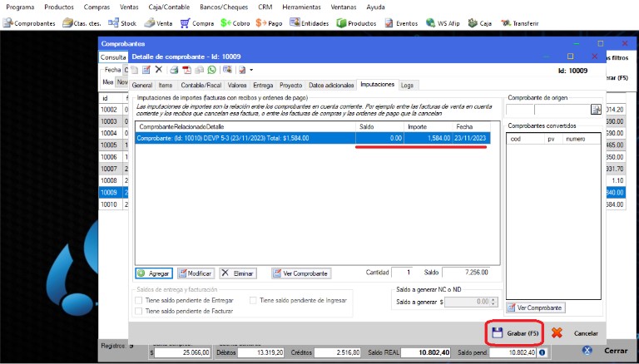Switch to the Contable/Fiscal tab
This screenshot has width=639, height=364.
201,86
